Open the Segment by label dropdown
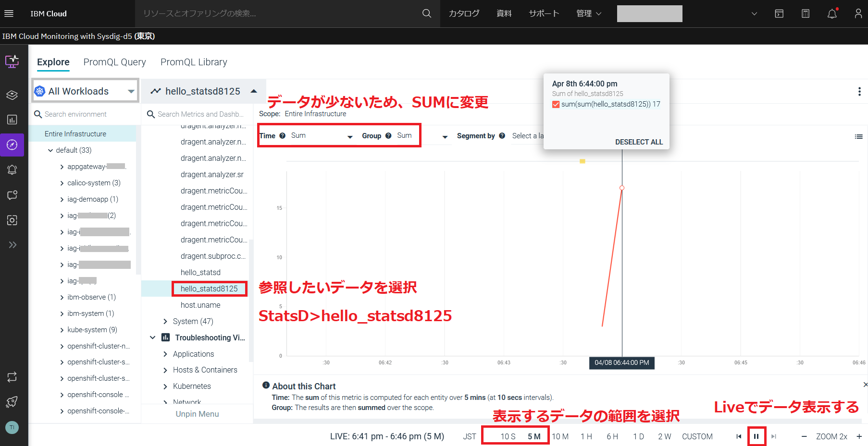868x446 pixels. [x=527, y=136]
